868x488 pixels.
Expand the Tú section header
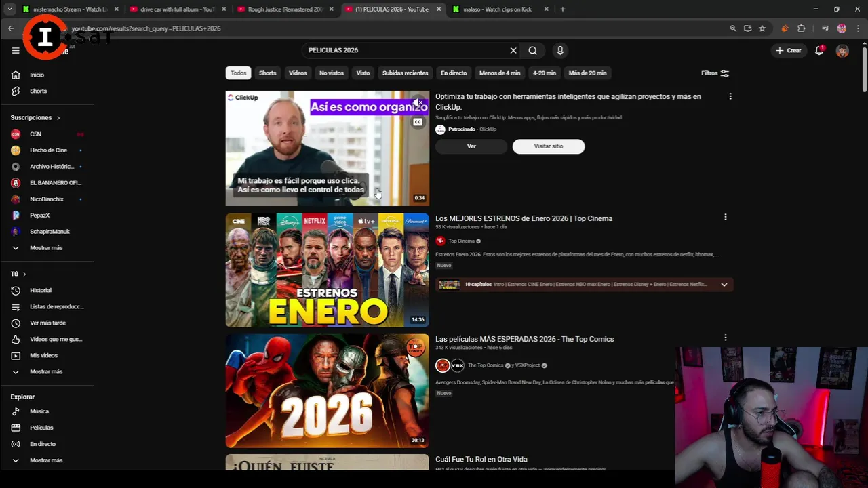pyautogui.click(x=18, y=274)
